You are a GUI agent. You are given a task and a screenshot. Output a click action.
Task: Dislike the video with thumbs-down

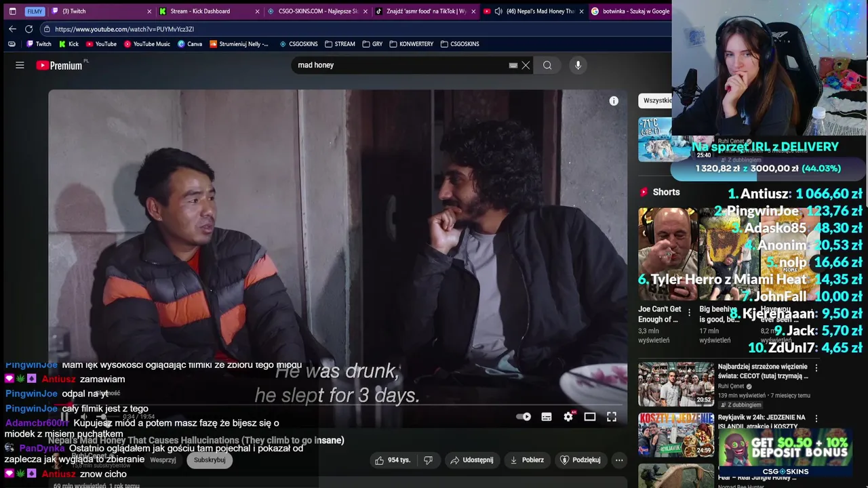(x=428, y=460)
